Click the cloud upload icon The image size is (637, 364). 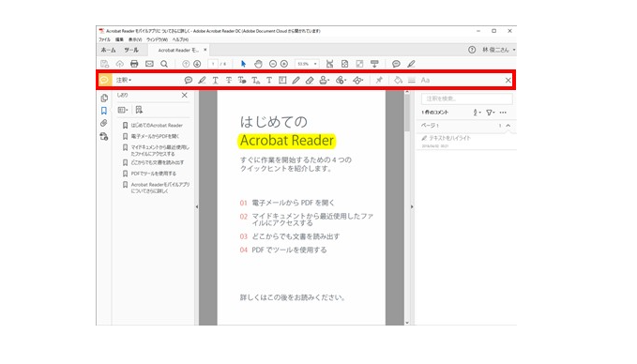coord(119,64)
